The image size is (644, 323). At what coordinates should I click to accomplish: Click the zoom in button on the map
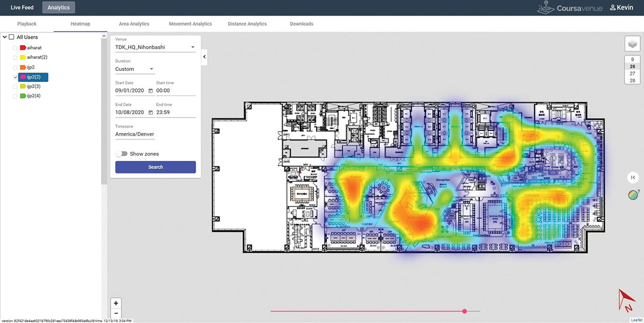pos(115,303)
